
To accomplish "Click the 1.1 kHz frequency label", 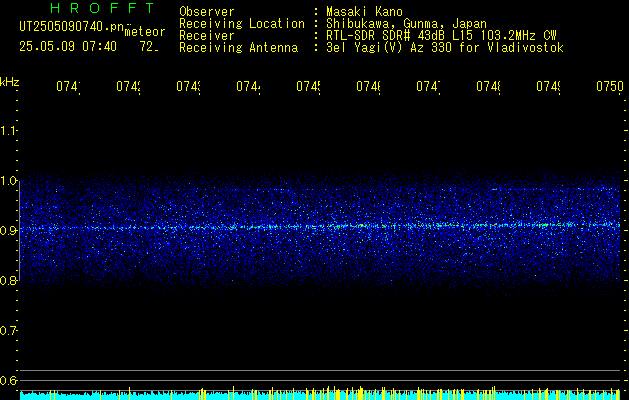I will [x=8, y=130].
